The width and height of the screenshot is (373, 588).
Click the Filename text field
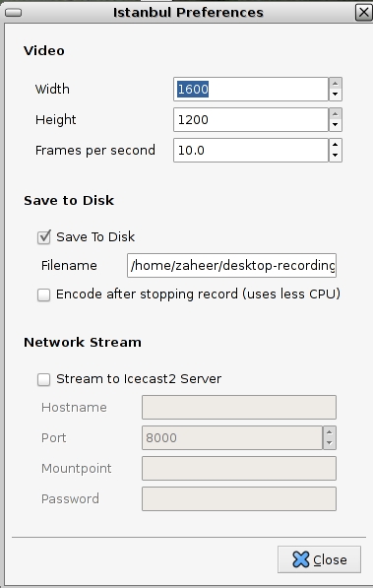[x=231, y=266]
